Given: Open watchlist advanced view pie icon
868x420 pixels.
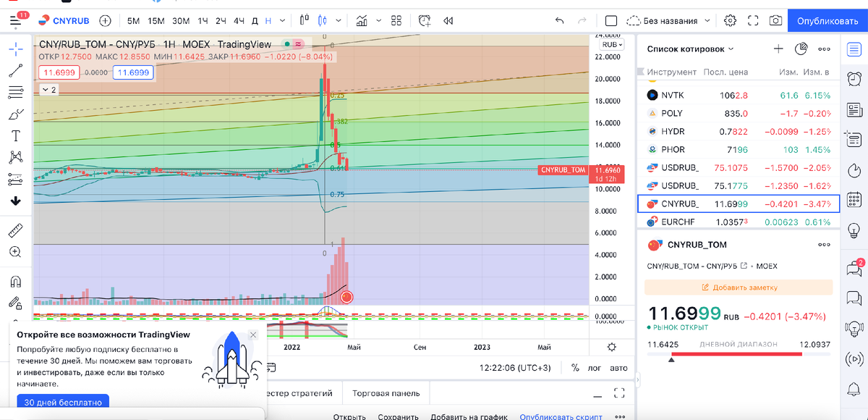Looking at the screenshot, I should tap(801, 49).
